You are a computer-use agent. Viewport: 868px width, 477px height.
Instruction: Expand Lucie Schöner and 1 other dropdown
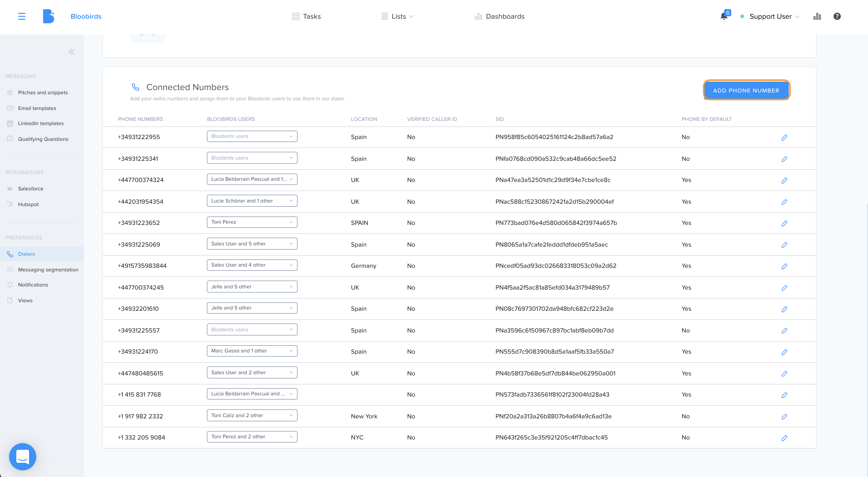pos(252,201)
